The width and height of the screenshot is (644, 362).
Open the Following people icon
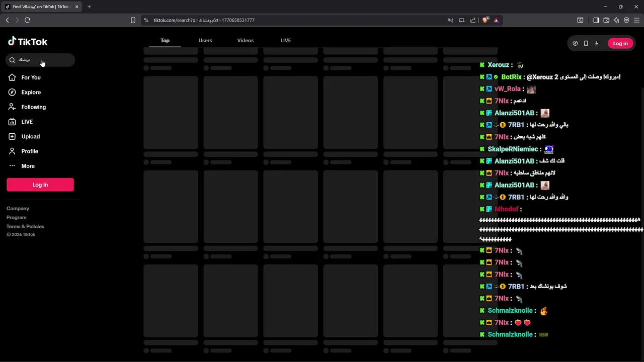12,107
